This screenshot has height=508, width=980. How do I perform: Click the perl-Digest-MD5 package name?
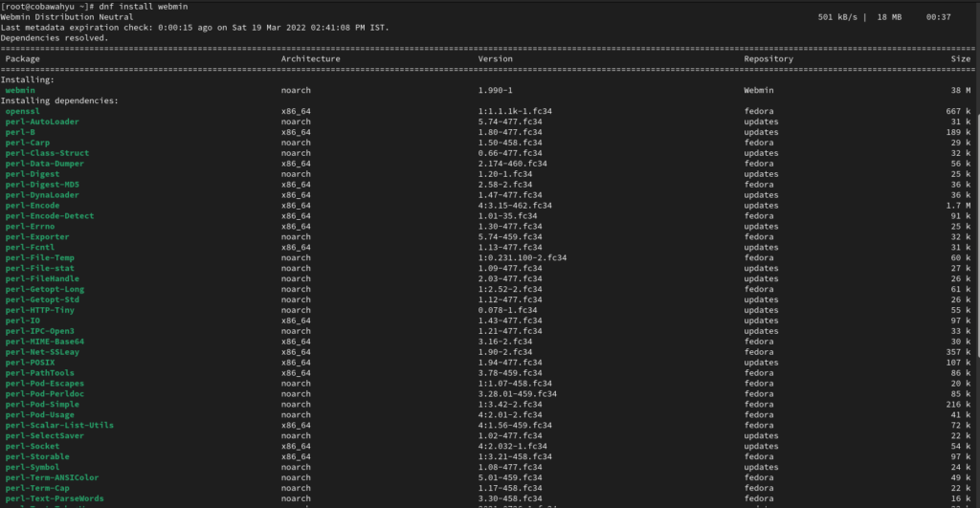click(x=41, y=185)
